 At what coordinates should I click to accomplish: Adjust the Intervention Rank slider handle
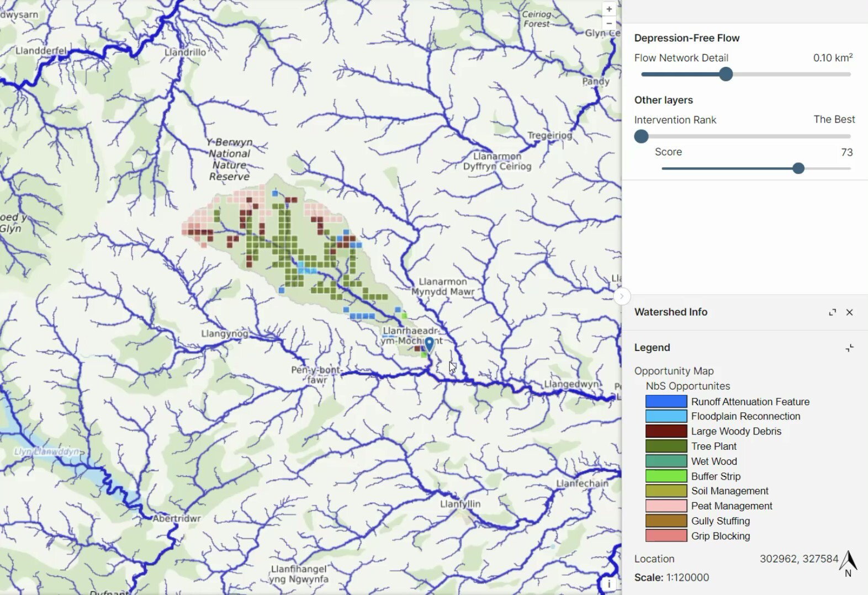coord(641,136)
